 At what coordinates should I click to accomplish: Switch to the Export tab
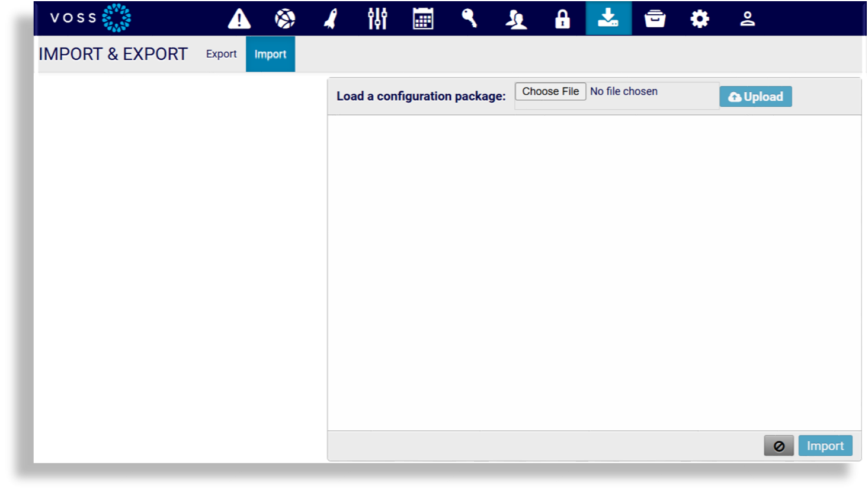[221, 54]
